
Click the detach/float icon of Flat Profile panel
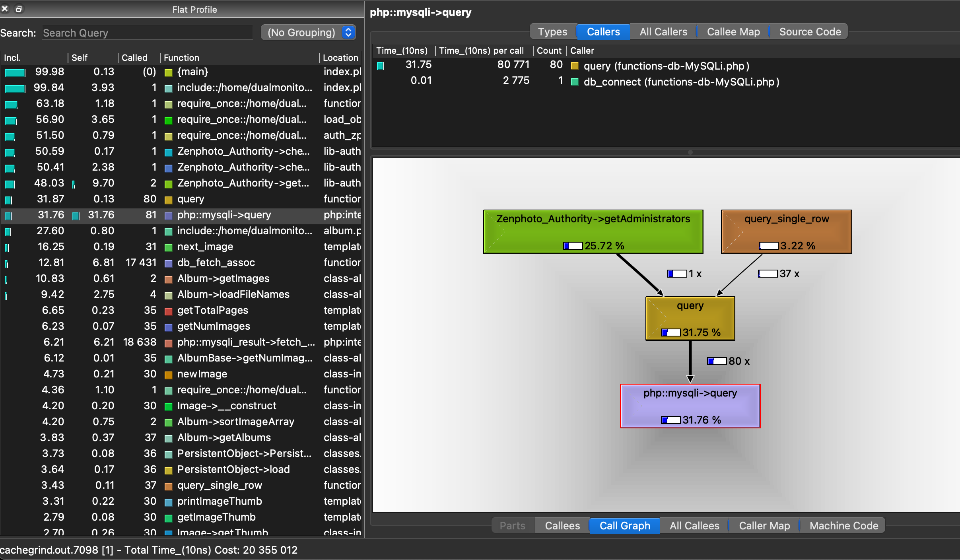[19, 9]
